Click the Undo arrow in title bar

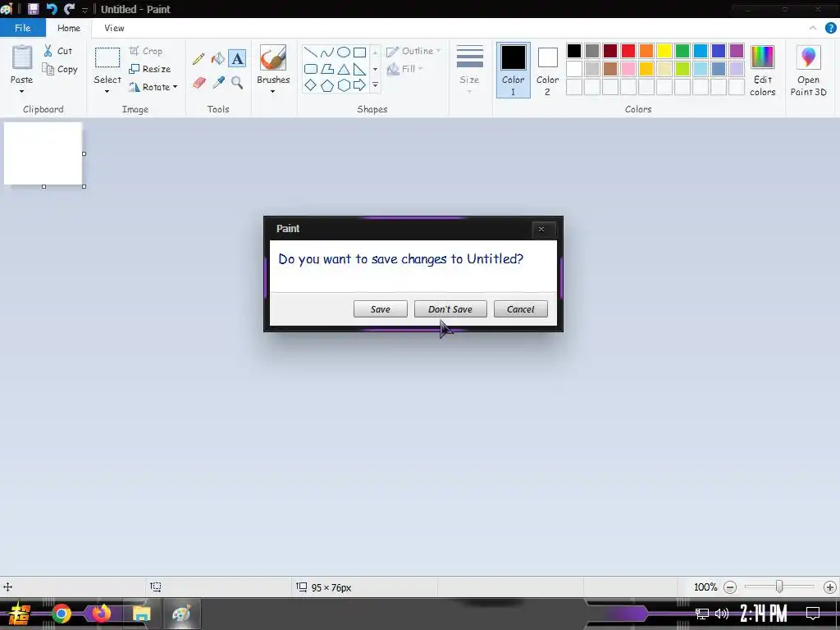coord(52,9)
